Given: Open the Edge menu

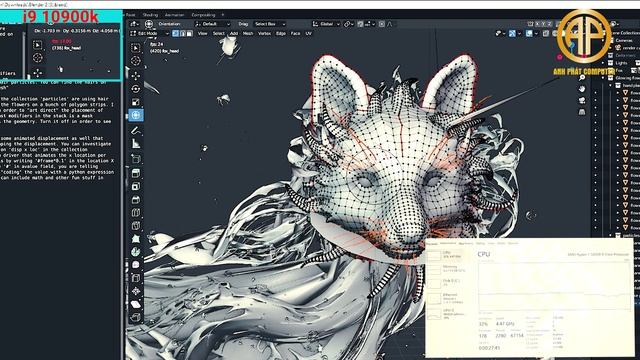Looking at the screenshot, I should click(280, 33).
